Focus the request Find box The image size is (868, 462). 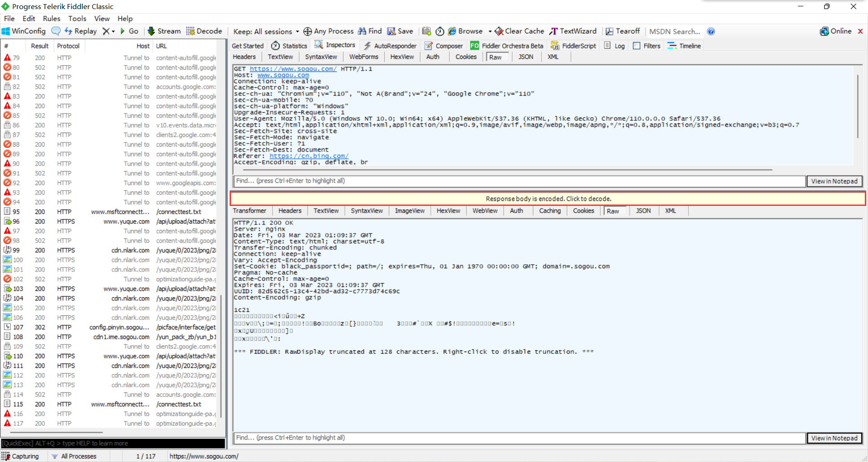pos(519,181)
